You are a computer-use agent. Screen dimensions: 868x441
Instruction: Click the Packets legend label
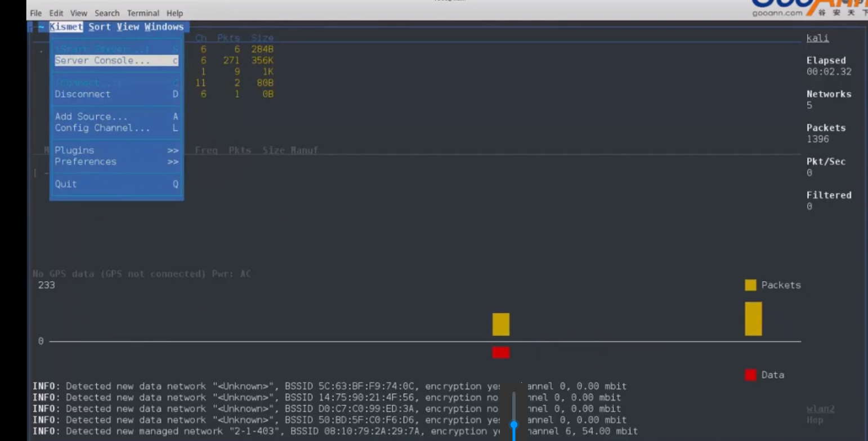point(781,286)
